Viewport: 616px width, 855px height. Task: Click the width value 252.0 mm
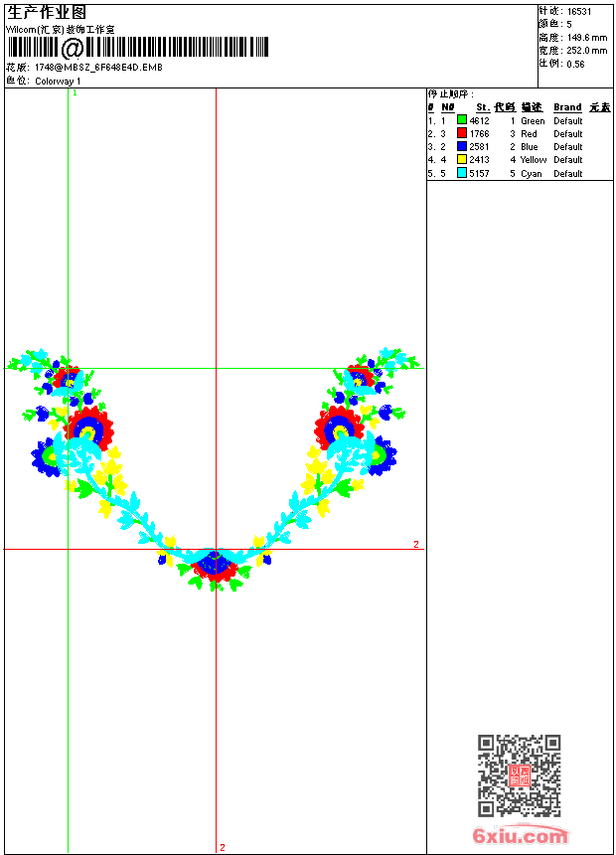pos(586,50)
